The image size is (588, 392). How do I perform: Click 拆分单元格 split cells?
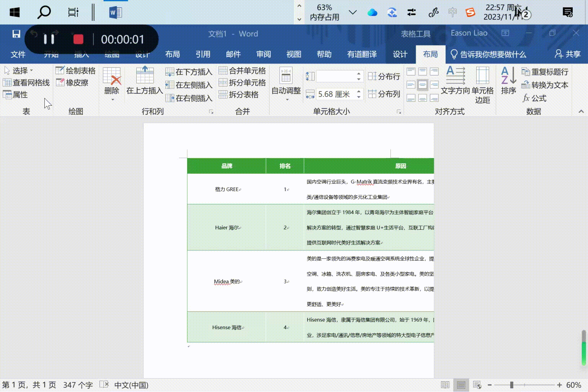(x=242, y=82)
